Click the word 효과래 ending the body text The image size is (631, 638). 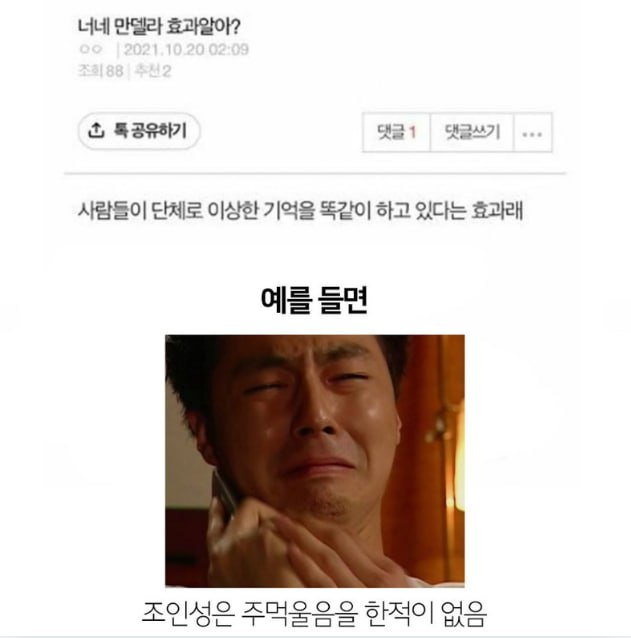coord(497,210)
